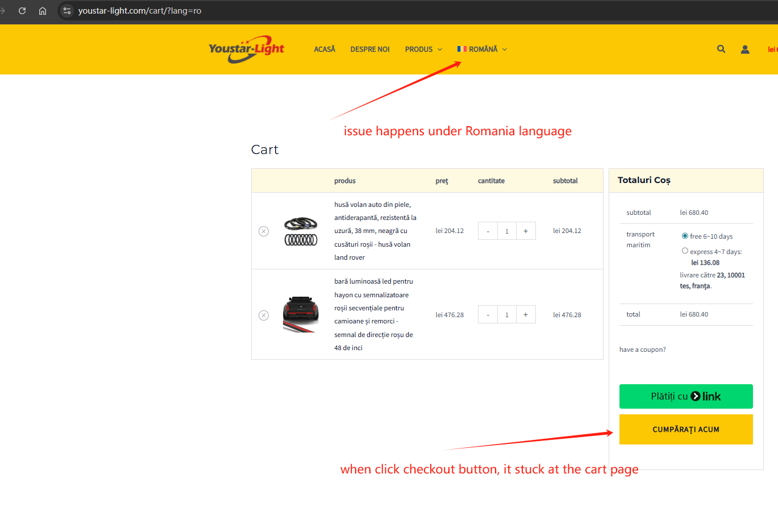
Task: Open the truck tailgate light bar thumbnail
Action: coord(301,314)
